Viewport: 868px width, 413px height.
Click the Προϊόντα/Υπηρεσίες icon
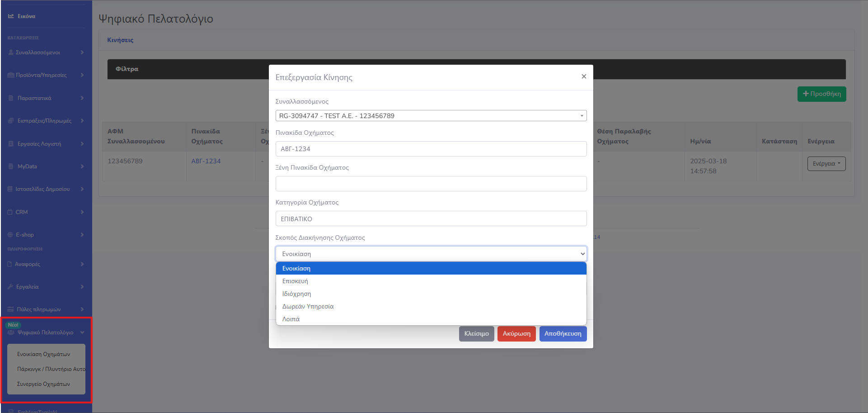pos(11,75)
